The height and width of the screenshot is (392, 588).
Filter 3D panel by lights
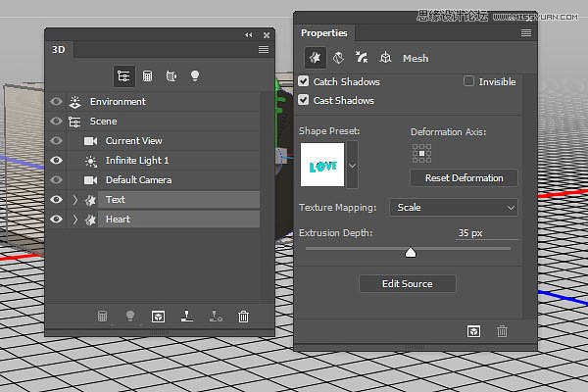195,75
